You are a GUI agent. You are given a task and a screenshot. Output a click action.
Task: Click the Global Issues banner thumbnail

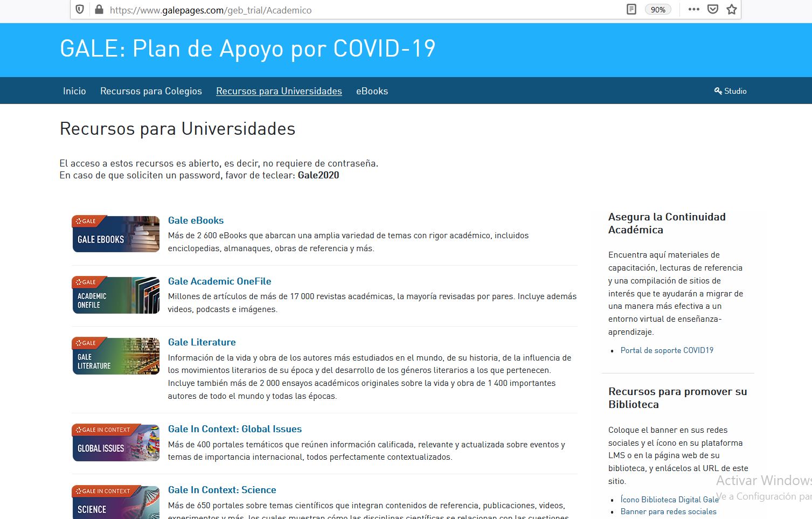116,442
